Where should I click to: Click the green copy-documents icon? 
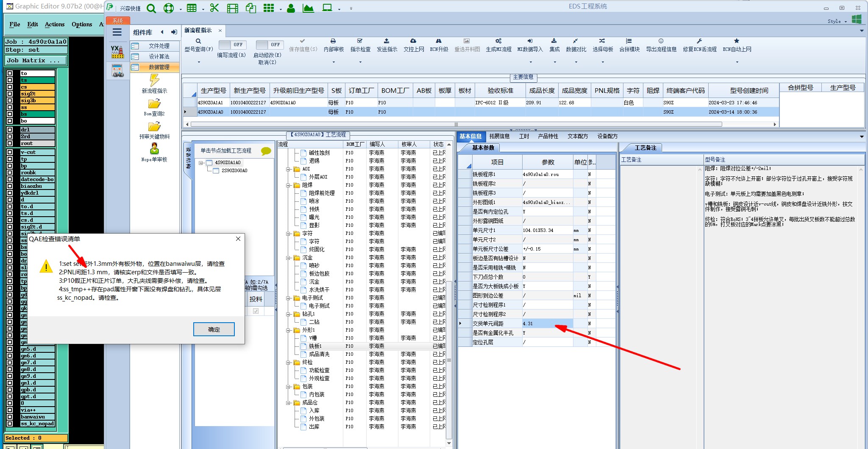pos(251,8)
